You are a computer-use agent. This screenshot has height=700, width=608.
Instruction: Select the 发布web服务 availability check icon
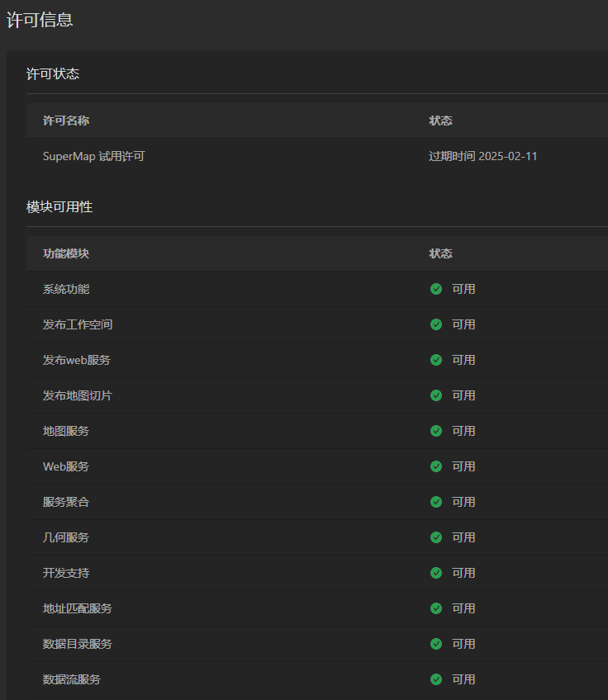436,360
